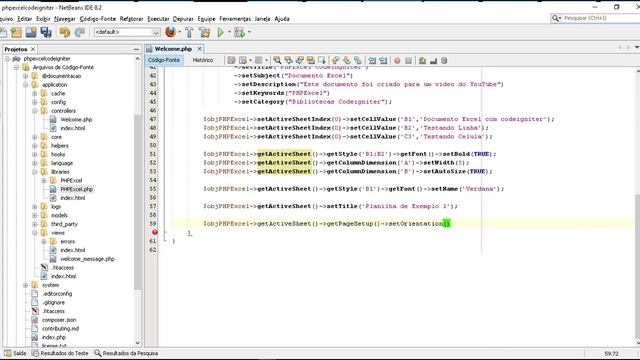Open the Run Project dropdown arrow

[x=229, y=32]
